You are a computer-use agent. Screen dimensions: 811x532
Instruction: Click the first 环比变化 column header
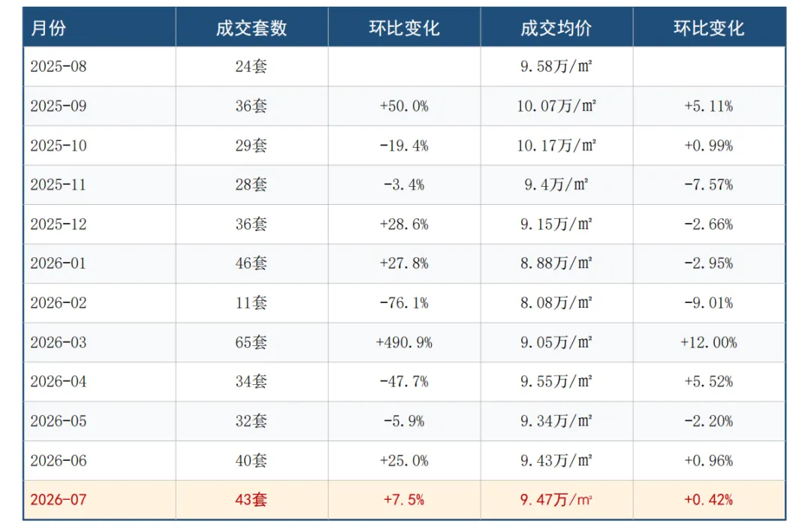[404, 28]
